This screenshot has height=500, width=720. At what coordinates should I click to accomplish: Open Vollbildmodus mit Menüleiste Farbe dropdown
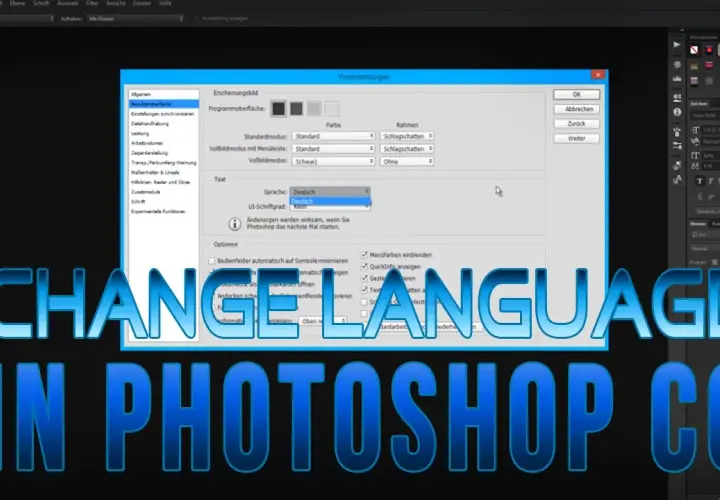(x=333, y=149)
